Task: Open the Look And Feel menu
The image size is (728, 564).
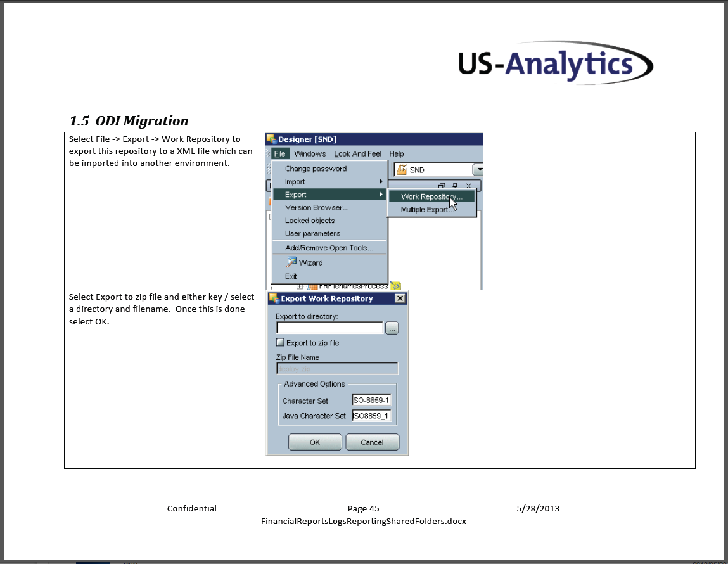Action: 357,153
